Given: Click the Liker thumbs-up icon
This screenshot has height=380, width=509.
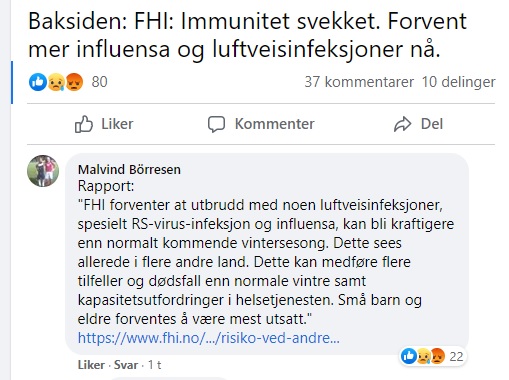Looking at the screenshot, I should click(83, 124).
